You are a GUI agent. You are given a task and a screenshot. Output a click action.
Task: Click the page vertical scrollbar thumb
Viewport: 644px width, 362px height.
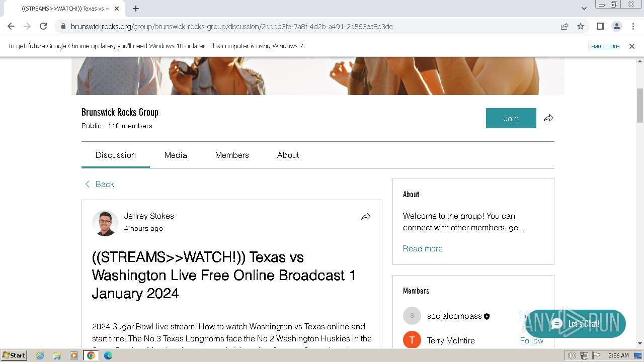(640, 105)
